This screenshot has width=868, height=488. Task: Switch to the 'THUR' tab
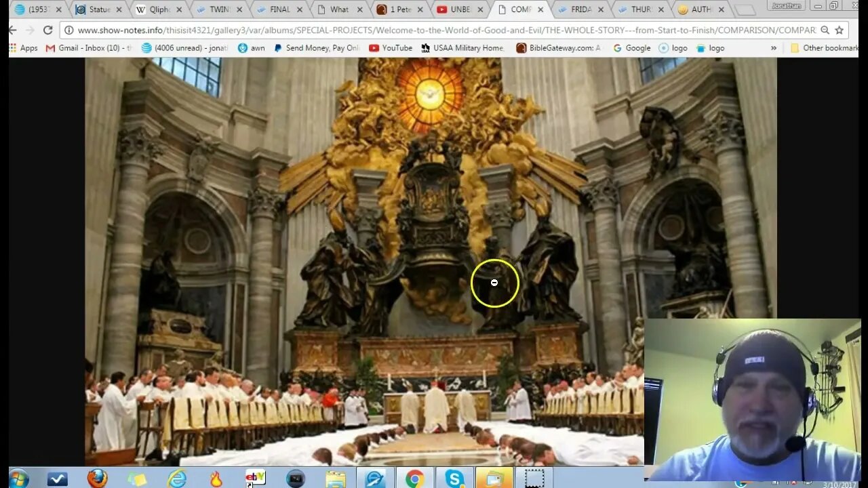coord(639,9)
